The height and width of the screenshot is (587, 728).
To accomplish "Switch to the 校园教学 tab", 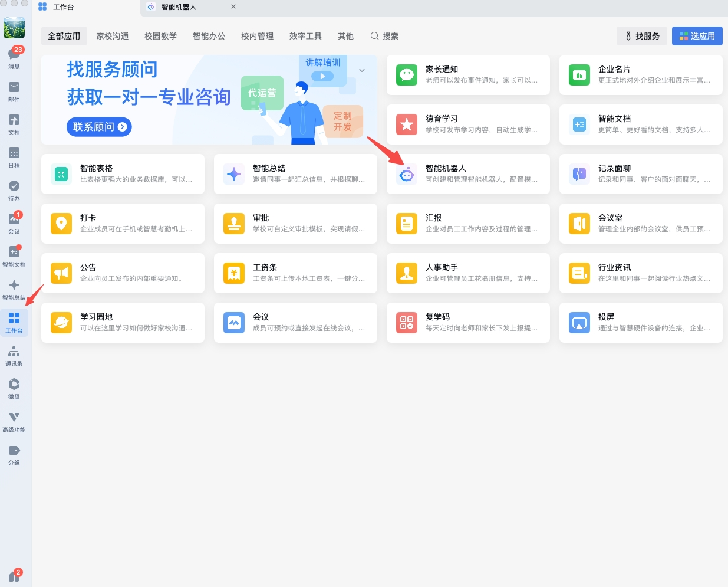I will 161,36.
